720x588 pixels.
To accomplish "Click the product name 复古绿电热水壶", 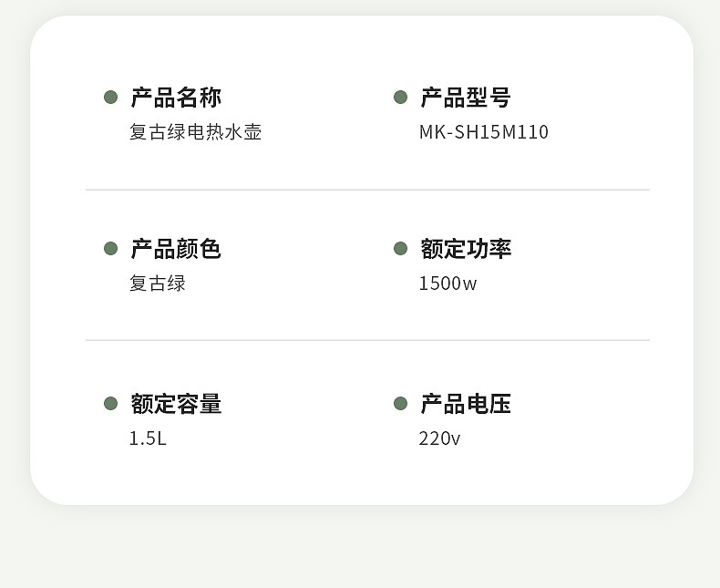I will pyautogui.click(x=196, y=132).
